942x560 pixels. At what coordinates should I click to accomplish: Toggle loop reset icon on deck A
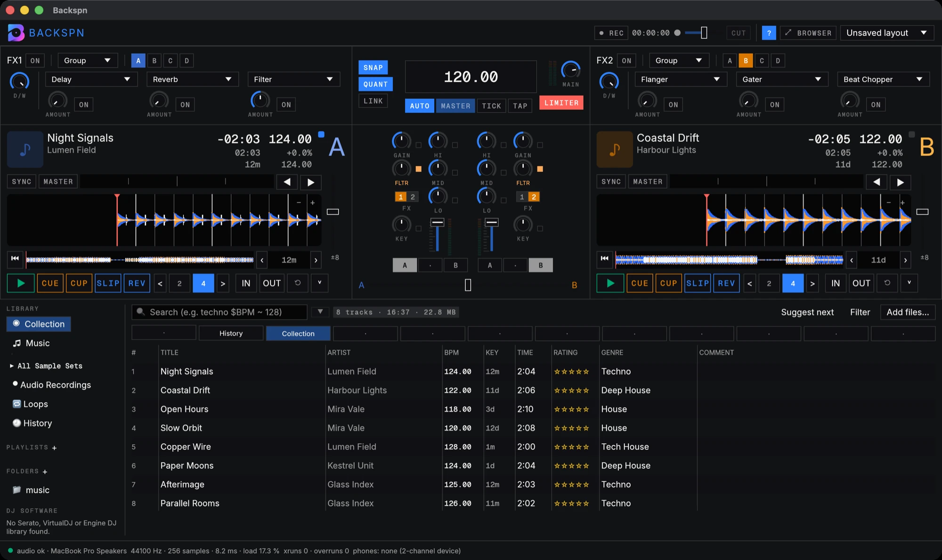(x=298, y=283)
